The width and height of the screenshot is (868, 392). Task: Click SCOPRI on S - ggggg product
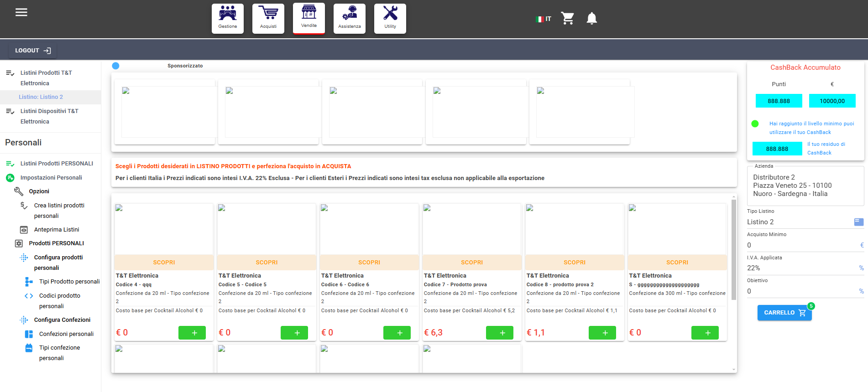pos(677,263)
